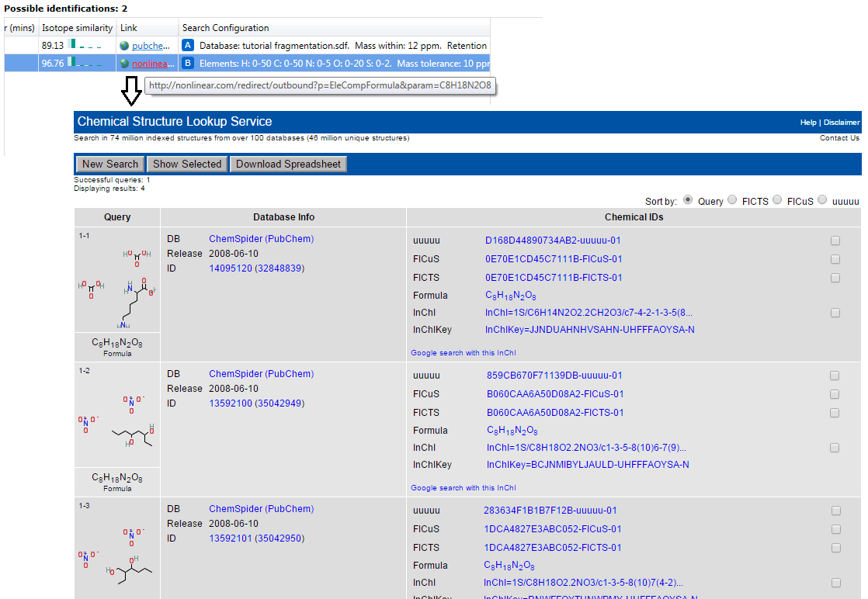Click B060CAA6A50D08A2-FICuS-01 identifier

[x=555, y=394]
